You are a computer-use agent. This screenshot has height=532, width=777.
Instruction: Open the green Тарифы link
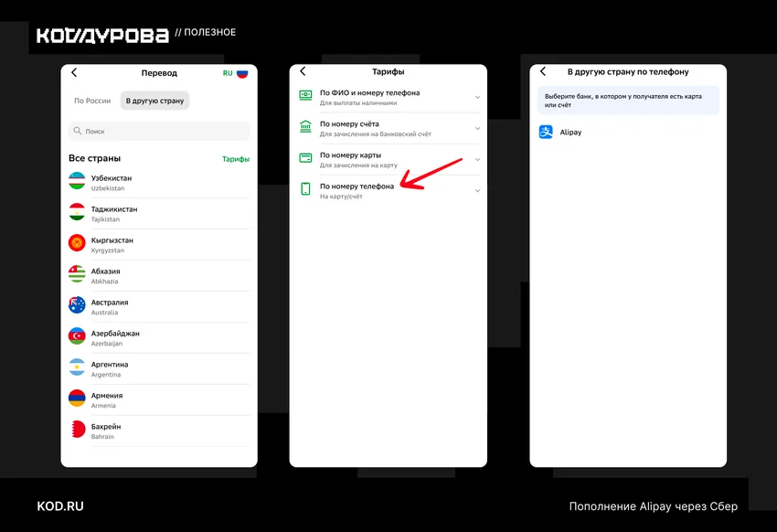pyautogui.click(x=236, y=159)
